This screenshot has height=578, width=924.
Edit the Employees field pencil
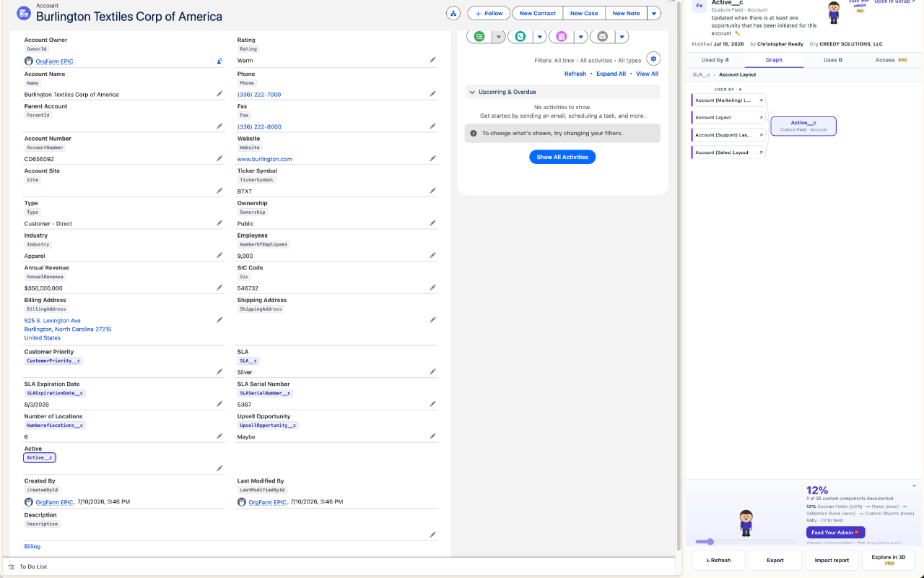433,255
